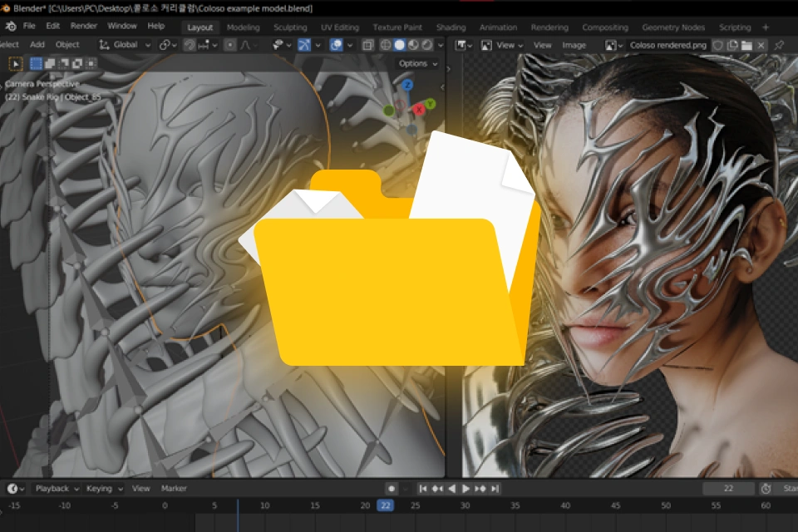Open the Edit menu

click(53, 26)
